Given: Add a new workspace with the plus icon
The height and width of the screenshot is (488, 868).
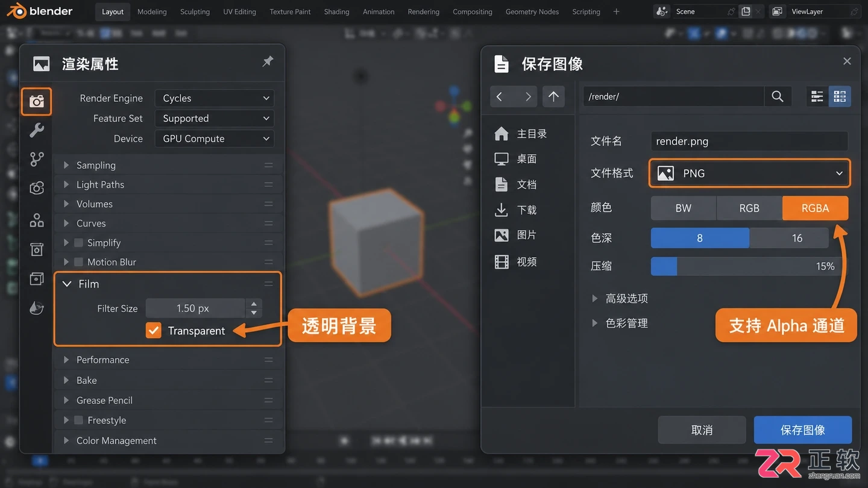Looking at the screenshot, I should 616,11.
